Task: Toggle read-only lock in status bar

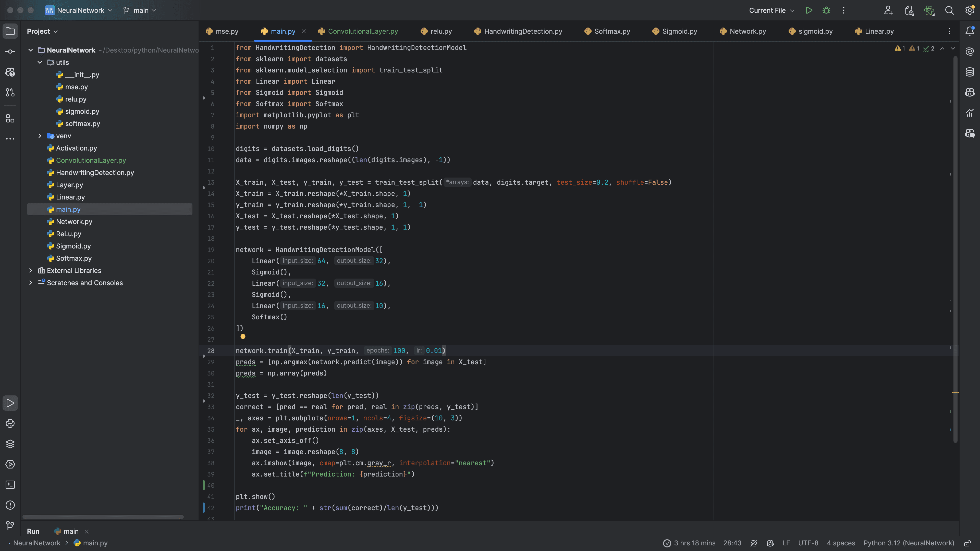Action: (967, 543)
